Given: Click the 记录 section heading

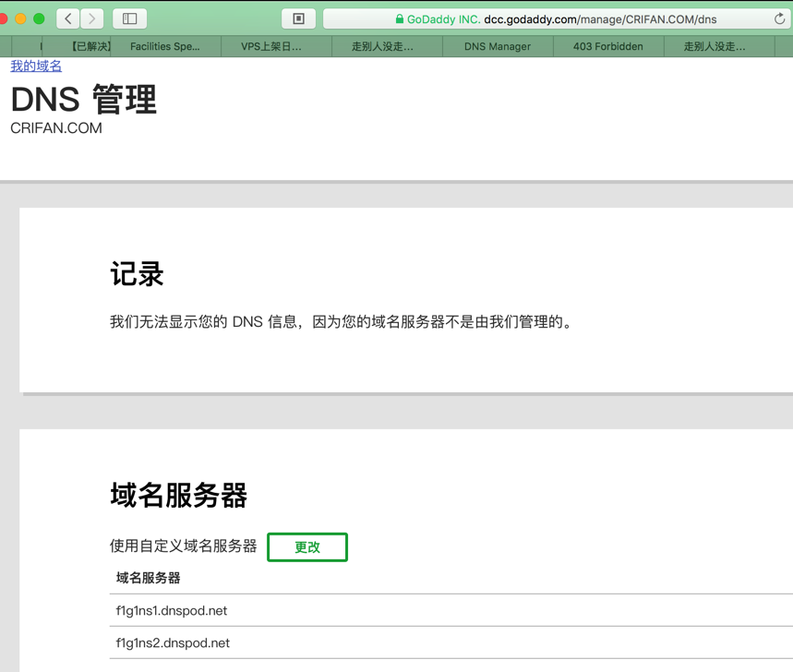Looking at the screenshot, I should [x=137, y=274].
